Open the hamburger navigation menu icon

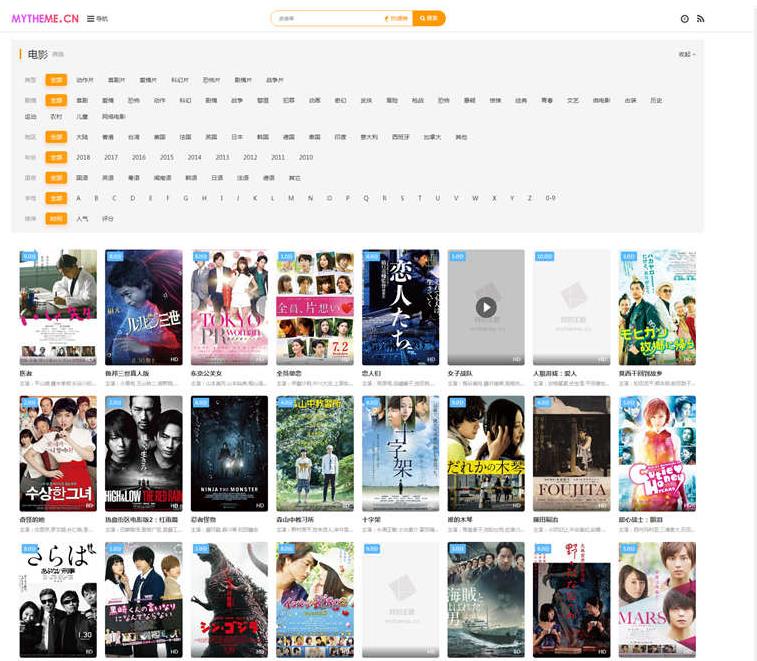pyautogui.click(x=91, y=19)
